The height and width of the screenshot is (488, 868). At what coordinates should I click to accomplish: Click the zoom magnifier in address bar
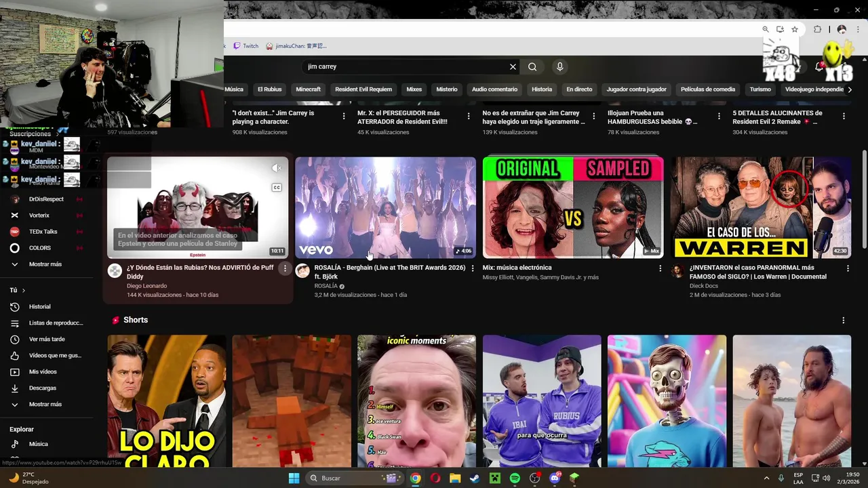766,29
